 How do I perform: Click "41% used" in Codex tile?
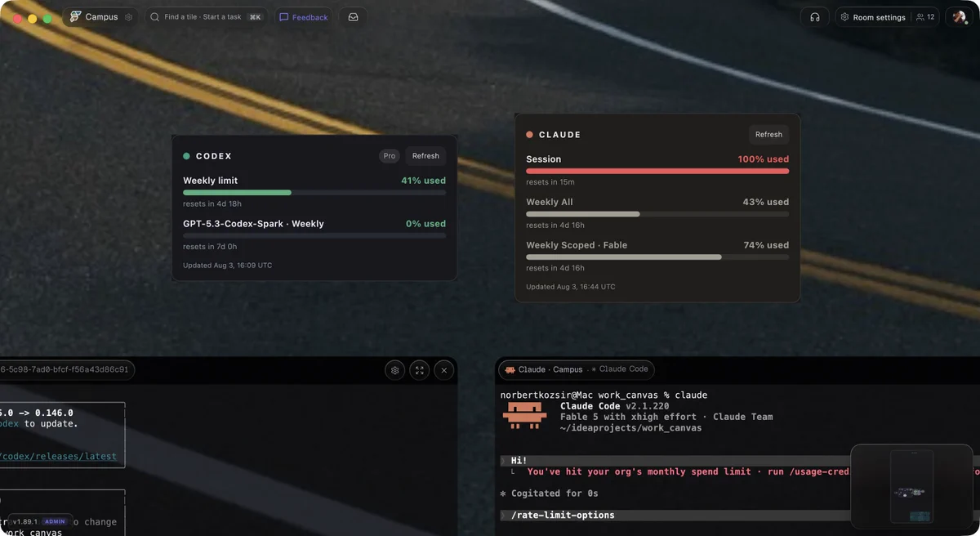click(423, 181)
